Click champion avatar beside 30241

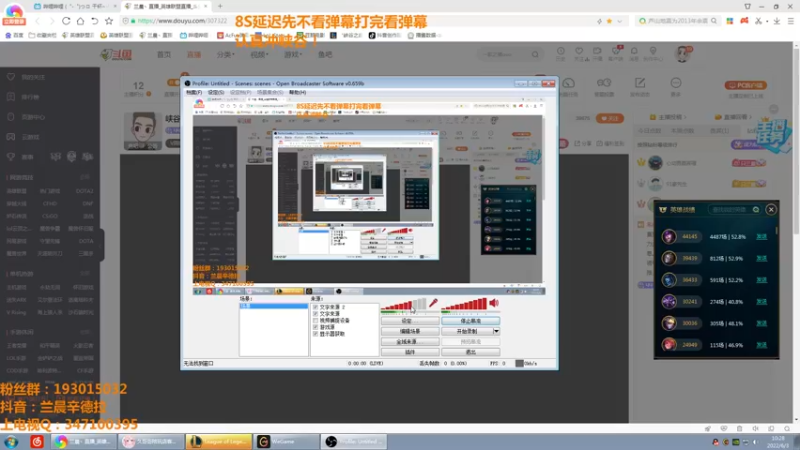(669, 302)
